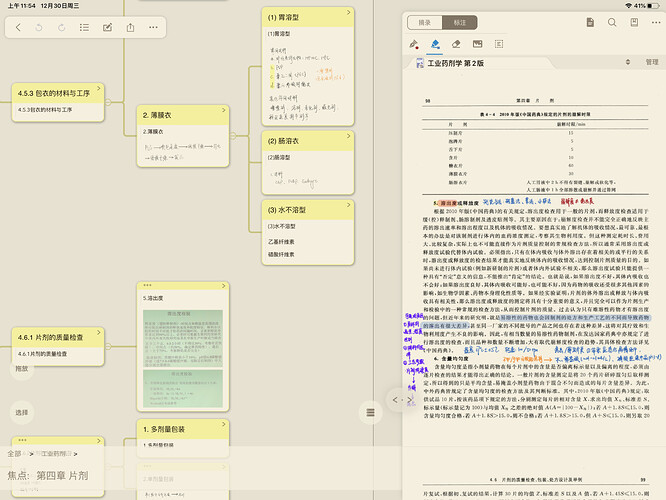Collapse branch circle after 4.5.3 node
666x500 pixels.
108,102
